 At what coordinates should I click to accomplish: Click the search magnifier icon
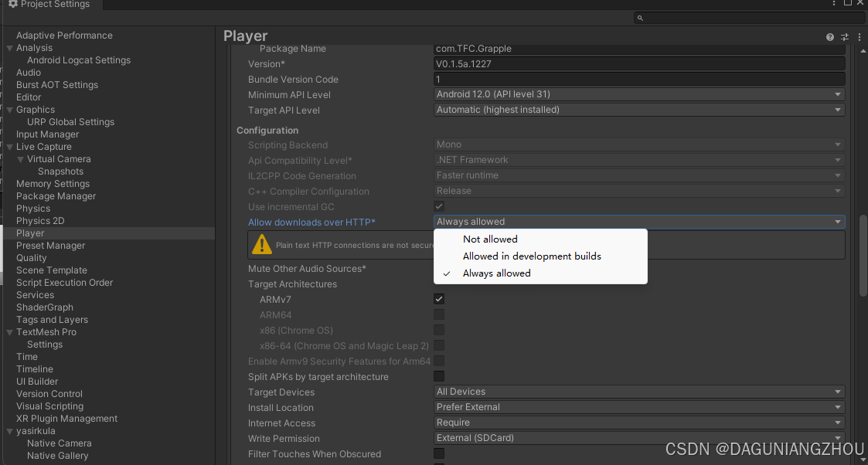tap(640, 17)
